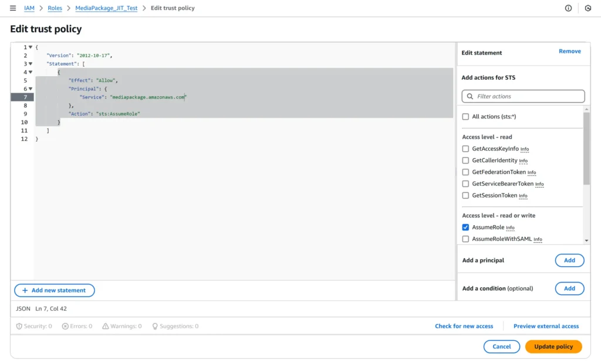Collapse the Principal fold arrow on line 6
The height and width of the screenshot is (364, 601).
[31, 89]
